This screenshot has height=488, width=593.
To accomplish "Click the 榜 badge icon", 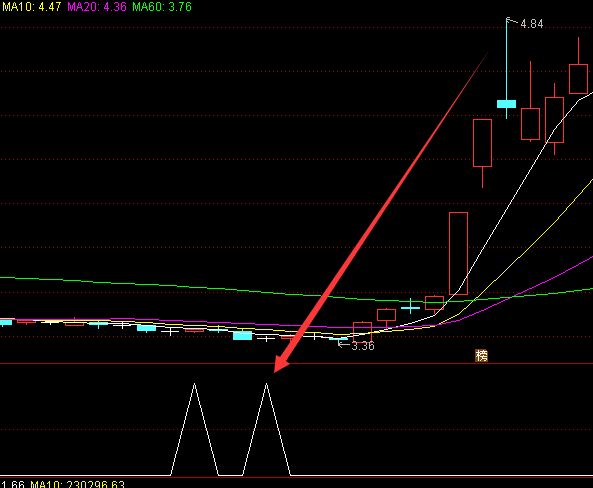I will (481, 356).
